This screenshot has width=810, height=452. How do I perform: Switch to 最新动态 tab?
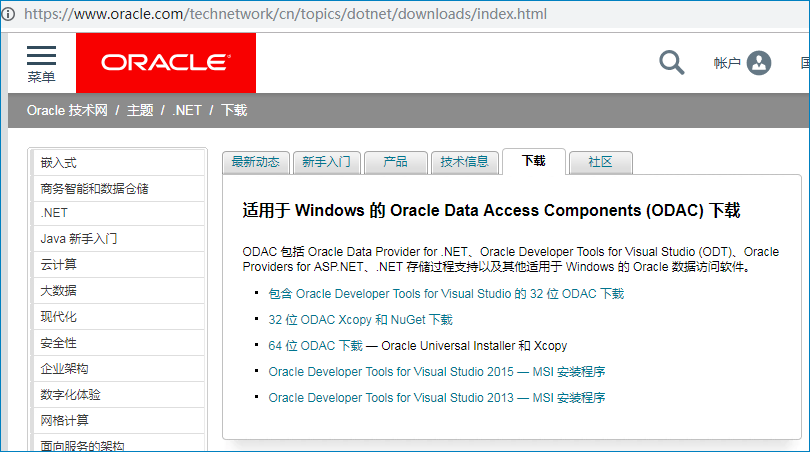[256, 162]
